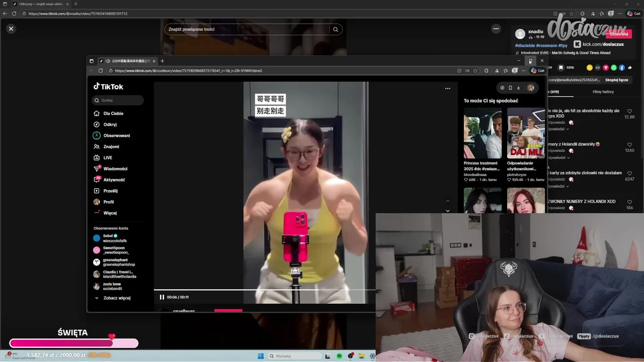Viewport: 644px width, 362px height.
Task: Open followed account Claudia | Travel
Action: click(115, 275)
